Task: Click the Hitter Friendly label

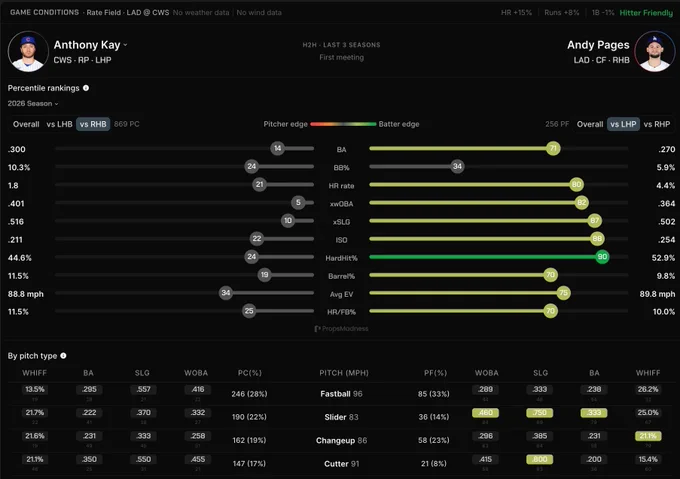Action: pos(646,13)
